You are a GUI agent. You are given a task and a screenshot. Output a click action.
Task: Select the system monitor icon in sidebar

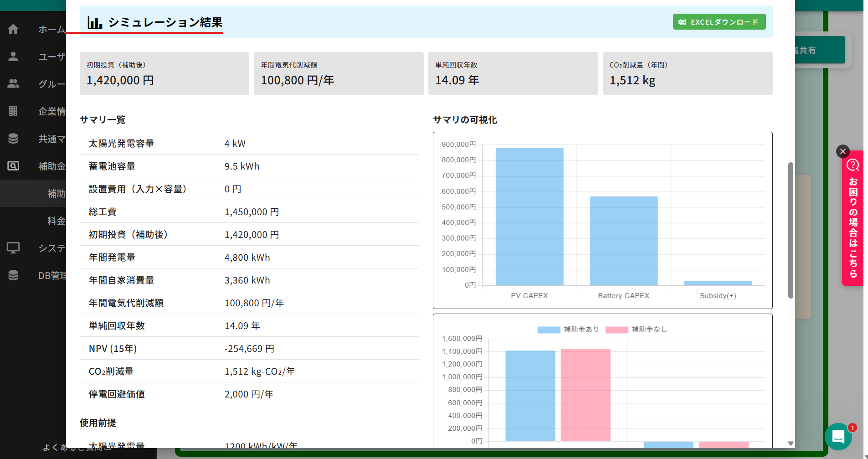click(13, 248)
